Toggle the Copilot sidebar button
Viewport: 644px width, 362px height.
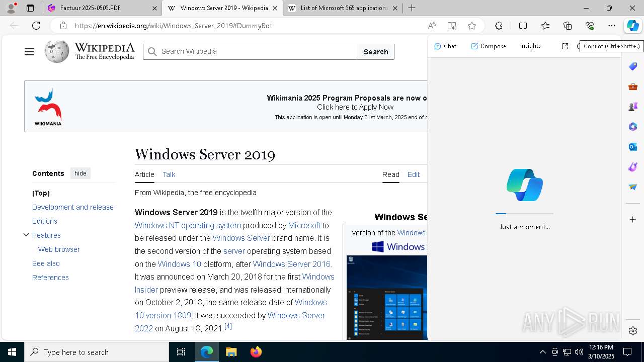click(632, 26)
